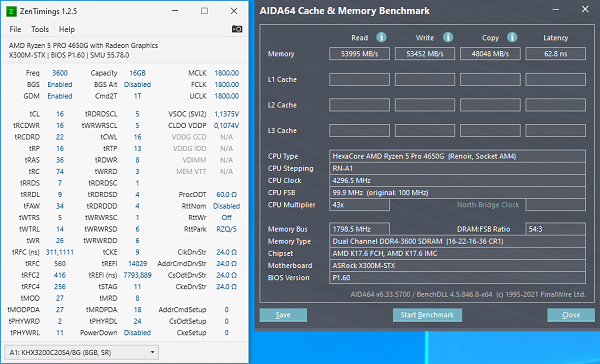The image size is (600, 364).
Task: Click the Memory Copy field 48048 MB/s
Action: point(490,54)
